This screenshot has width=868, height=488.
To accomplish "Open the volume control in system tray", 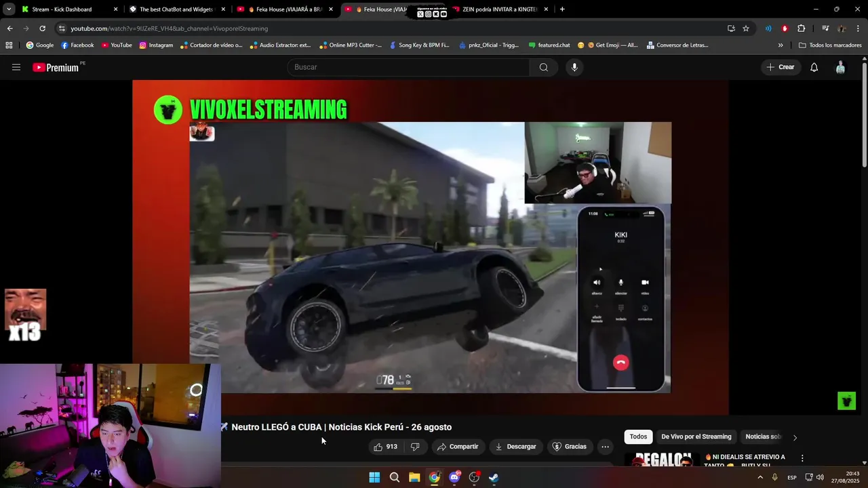I will coord(821,477).
